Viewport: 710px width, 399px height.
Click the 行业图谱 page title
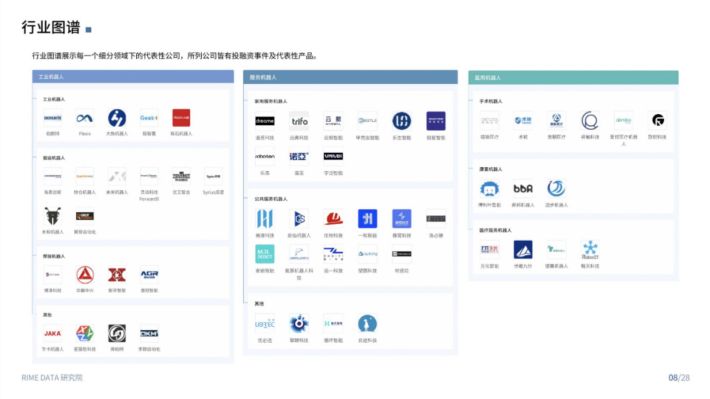(51, 27)
